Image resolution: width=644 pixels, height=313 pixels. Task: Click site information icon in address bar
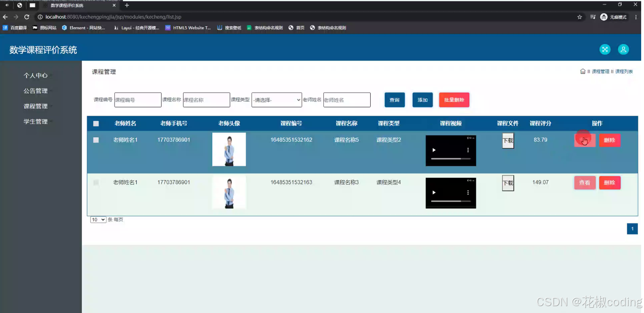click(x=40, y=17)
